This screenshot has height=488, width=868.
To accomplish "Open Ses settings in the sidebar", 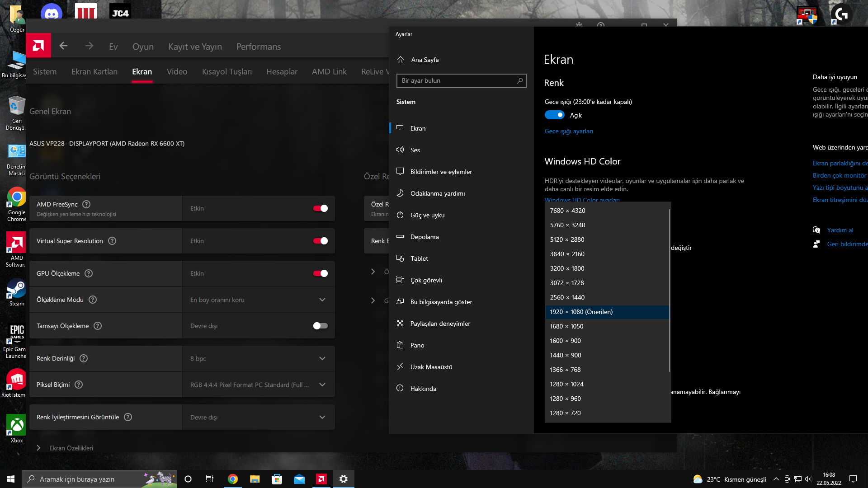I will coord(415,150).
